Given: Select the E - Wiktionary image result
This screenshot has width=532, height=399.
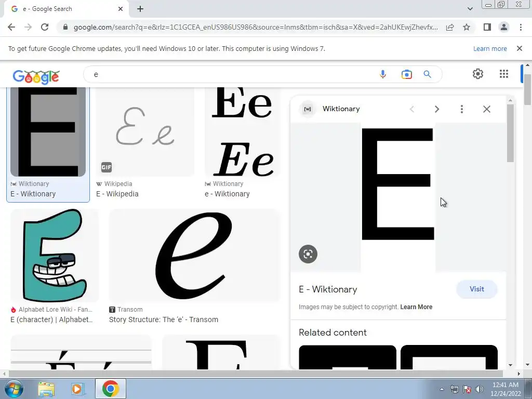Looking at the screenshot, I should [48, 132].
